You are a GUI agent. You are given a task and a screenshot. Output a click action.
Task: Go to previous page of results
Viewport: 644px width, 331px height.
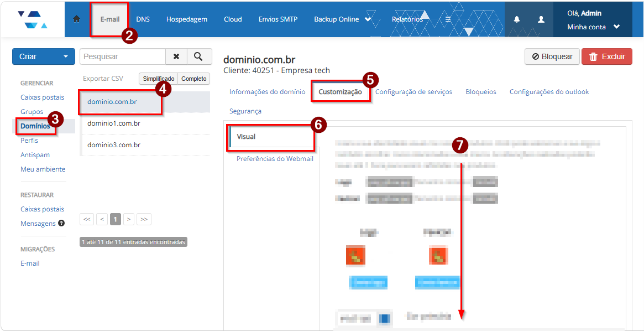(x=102, y=220)
